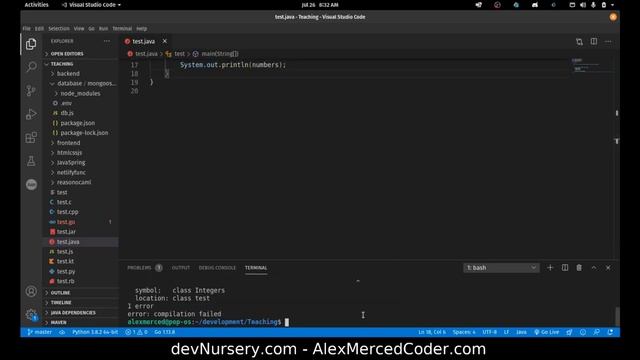640x360 pixels.
Task: Open Source Control view
Action: [31, 90]
